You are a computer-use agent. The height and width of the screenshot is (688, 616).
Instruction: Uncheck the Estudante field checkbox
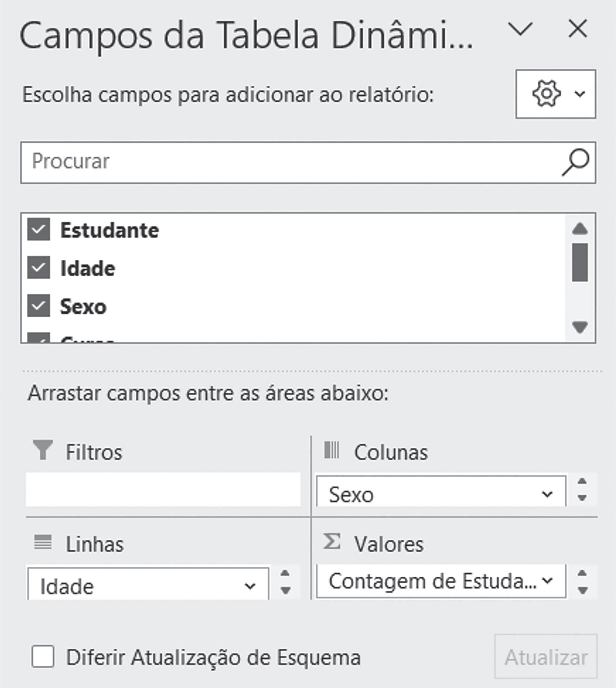click(38, 230)
